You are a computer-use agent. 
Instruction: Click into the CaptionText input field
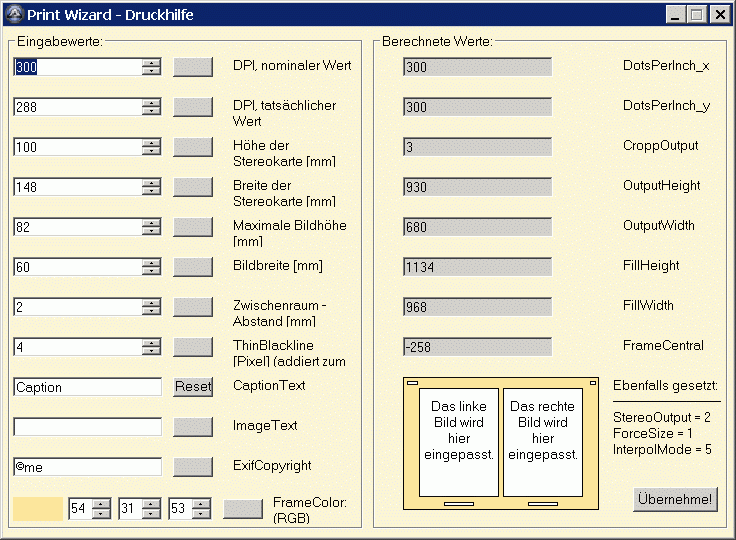point(87,387)
